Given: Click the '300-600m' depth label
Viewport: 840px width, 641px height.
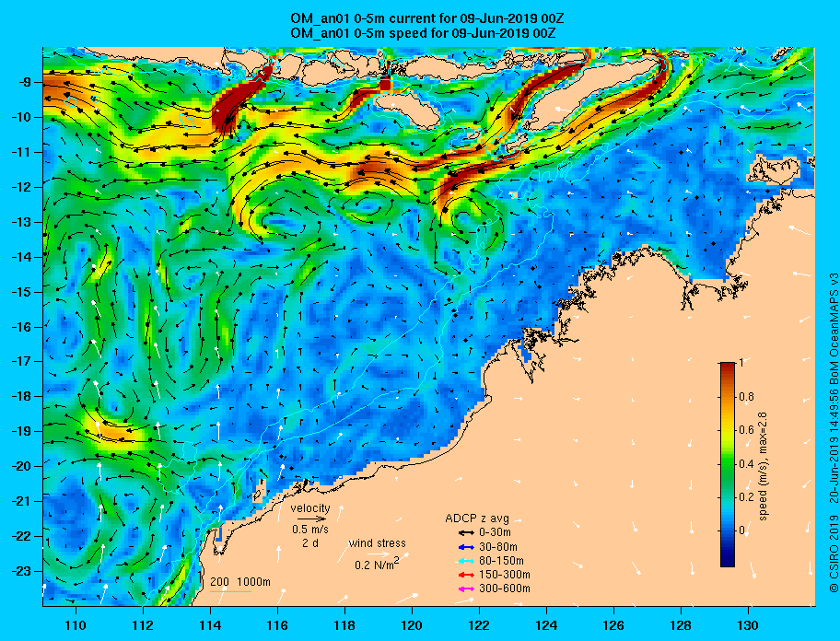Looking at the screenshot, I should [505, 589].
